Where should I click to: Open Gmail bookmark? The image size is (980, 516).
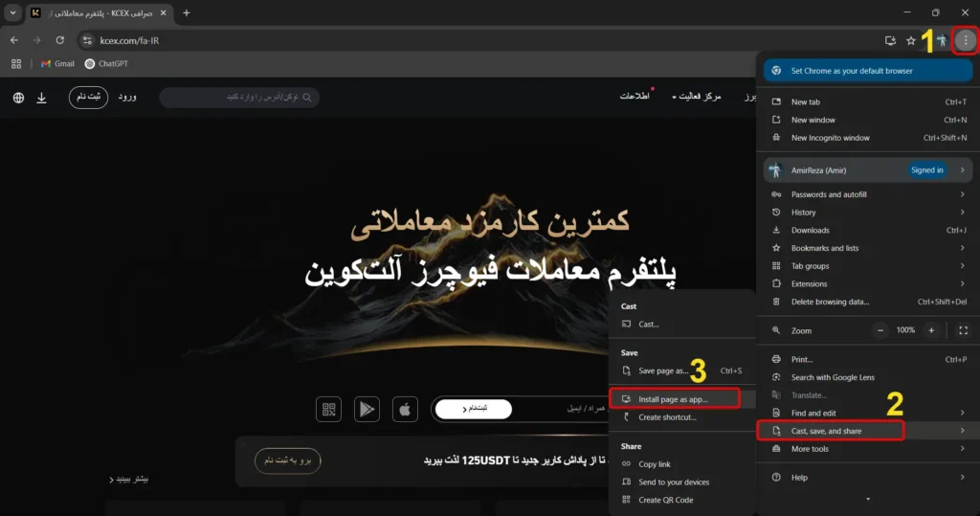(57, 64)
